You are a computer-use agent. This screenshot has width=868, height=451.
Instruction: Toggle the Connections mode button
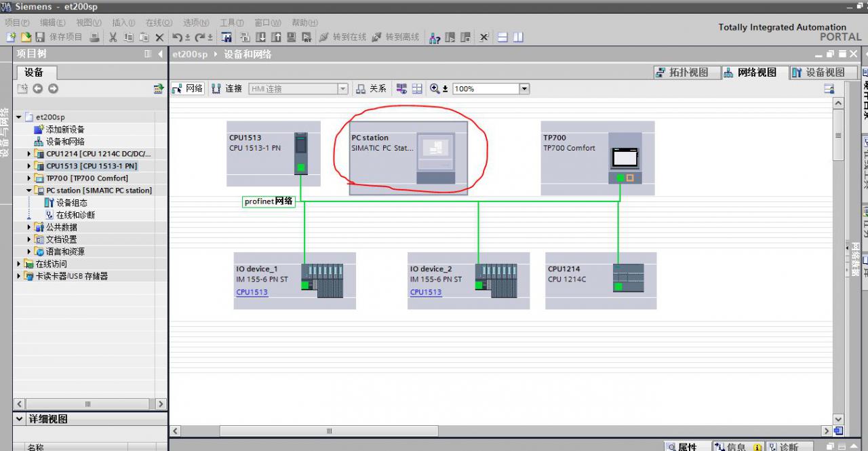pos(226,89)
